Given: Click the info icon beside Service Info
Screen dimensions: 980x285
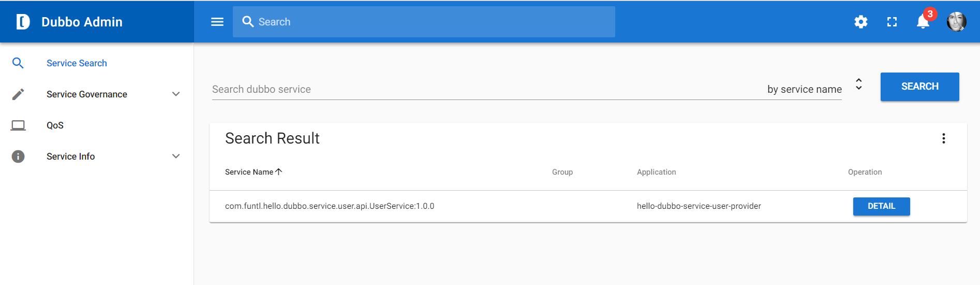Looking at the screenshot, I should click(x=18, y=156).
